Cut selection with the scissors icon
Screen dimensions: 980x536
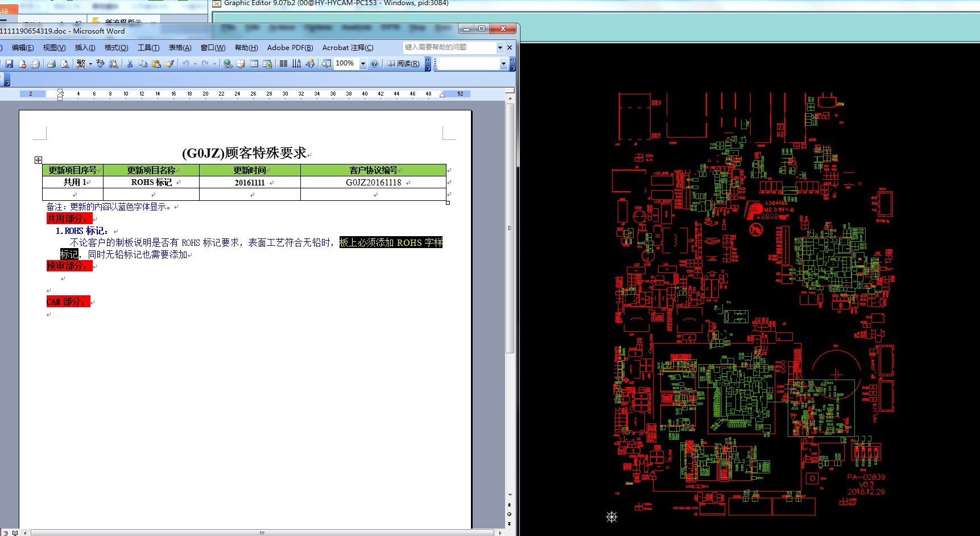(x=130, y=64)
